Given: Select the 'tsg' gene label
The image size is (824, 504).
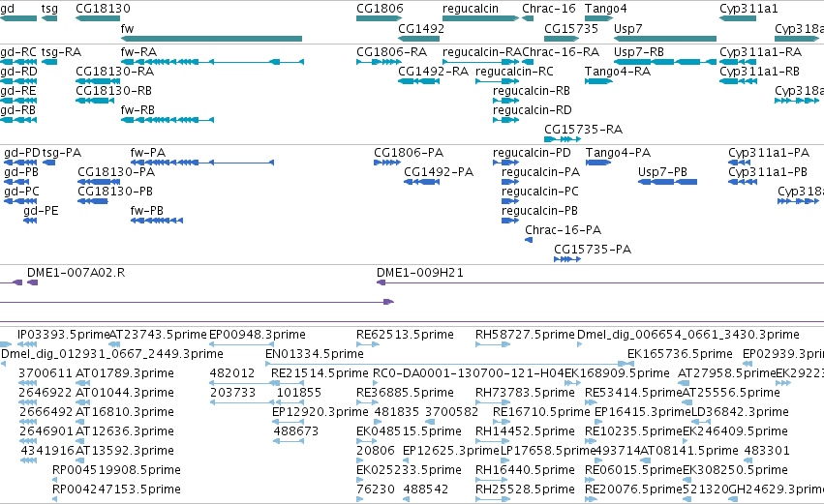Looking at the screenshot, I should [x=49, y=9].
